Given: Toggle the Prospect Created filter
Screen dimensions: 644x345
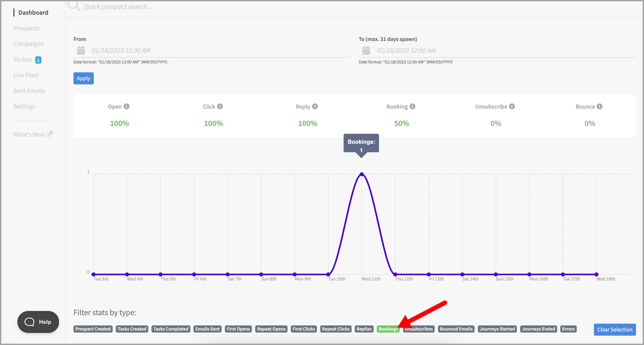Looking at the screenshot, I should pyautogui.click(x=93, y=329).
